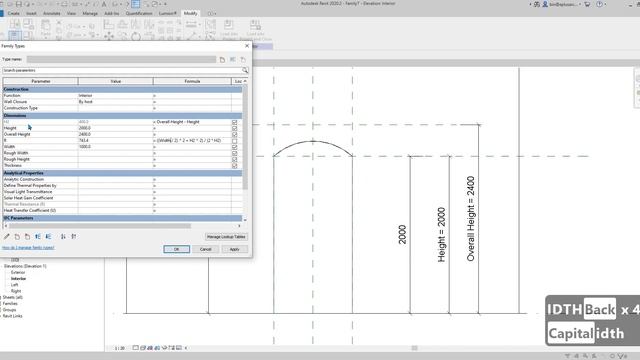Open the View ribbon tab
This screenshot has height=360, width=640.
[71, 13]
